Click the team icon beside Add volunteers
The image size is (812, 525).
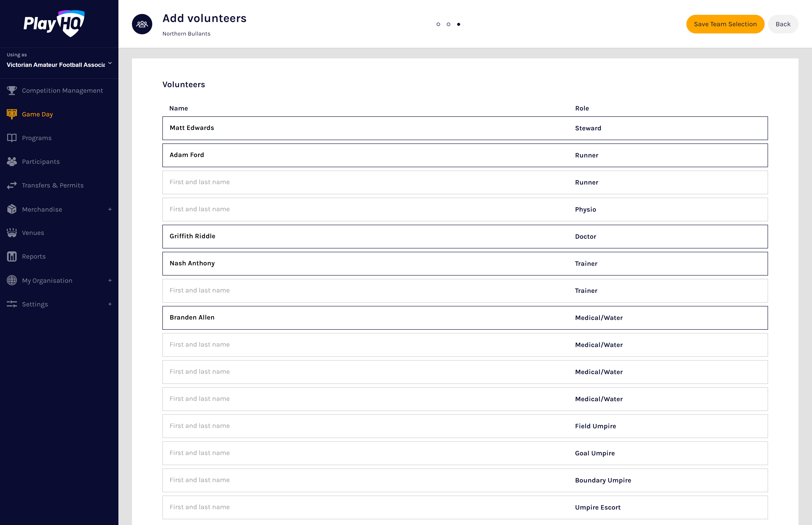(x=142, y=24)
